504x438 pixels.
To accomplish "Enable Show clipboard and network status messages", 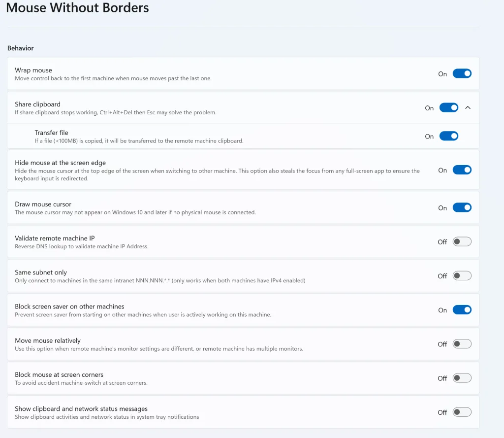I will coord(462,412).
